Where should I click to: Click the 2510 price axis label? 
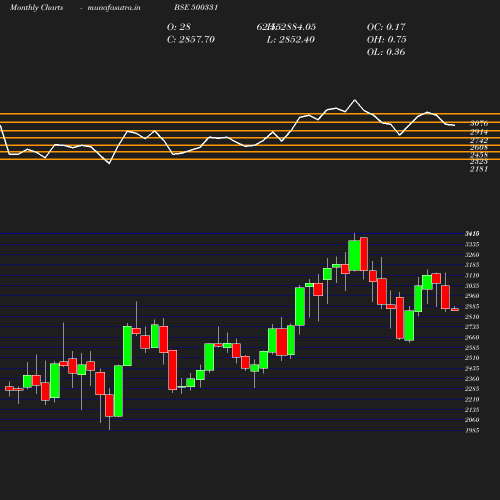tap(472, 358)
